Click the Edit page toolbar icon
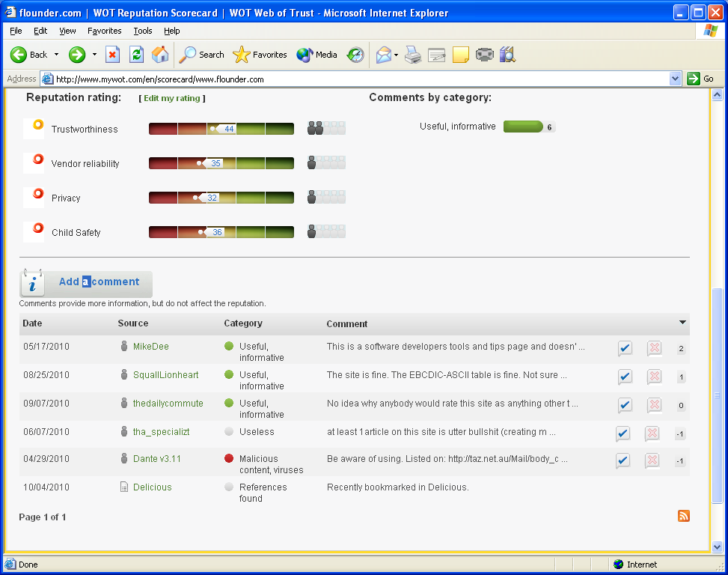This screenshot has height=575, width=728. pos(436,55)
